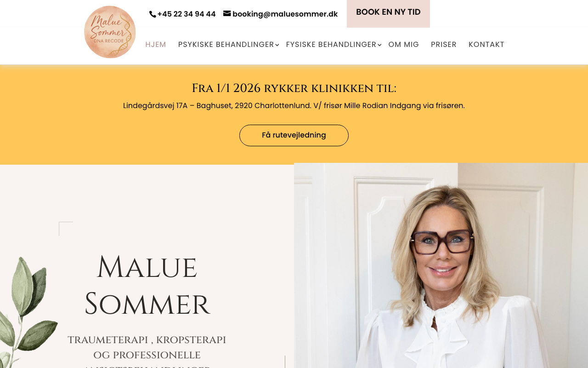The height and width of the screenshot is (368, 588).
Task: Open Psykiske Behandlinger menu
Action: pos(226,45)
